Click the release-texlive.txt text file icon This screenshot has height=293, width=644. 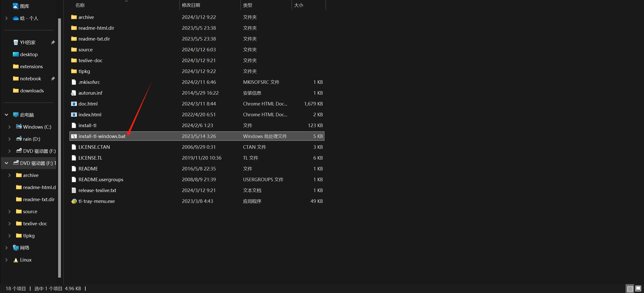74,190
